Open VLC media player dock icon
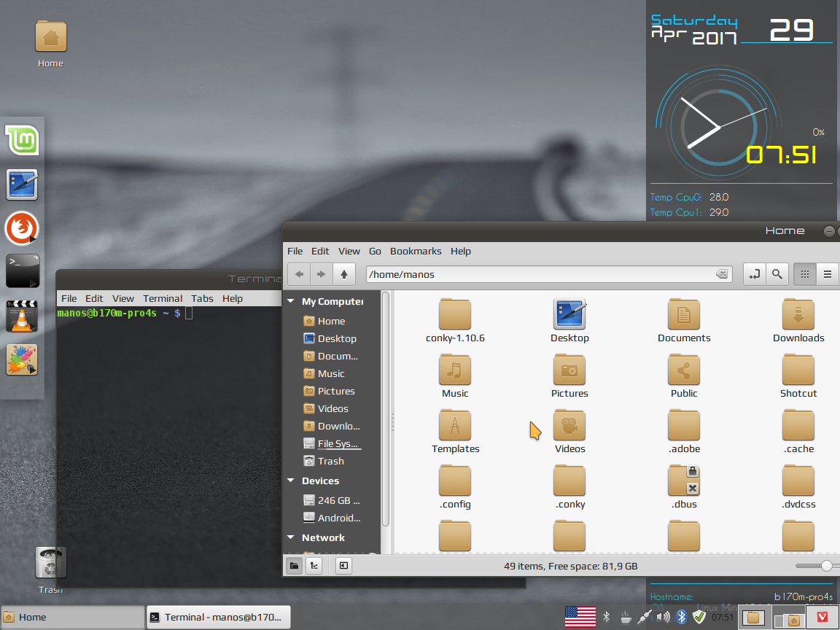840x630 pixels. click(x=22, y=316)
